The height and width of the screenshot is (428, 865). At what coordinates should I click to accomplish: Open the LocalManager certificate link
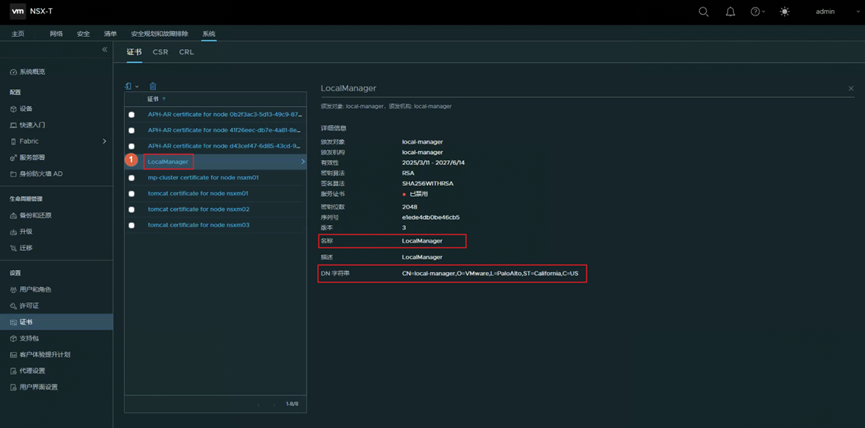tap(168, 162)
